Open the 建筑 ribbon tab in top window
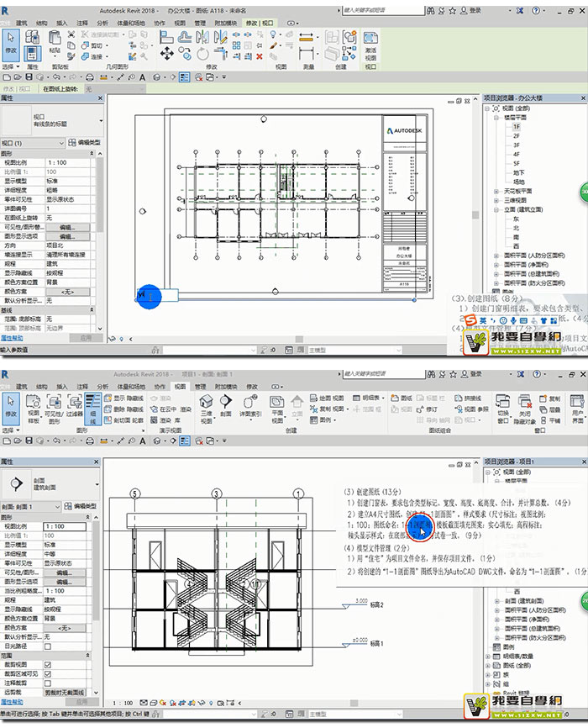 [22, 23]
